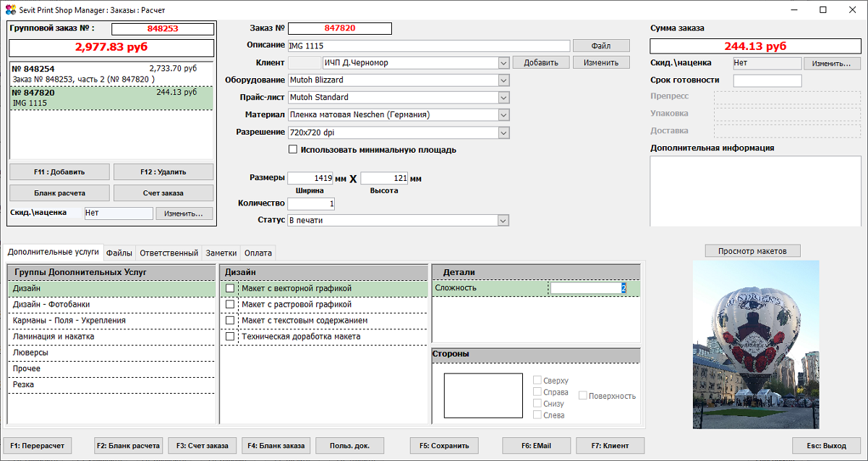
Task: Switch to the 'Дополнительные услуги' tab
Action: pos(53,253)
